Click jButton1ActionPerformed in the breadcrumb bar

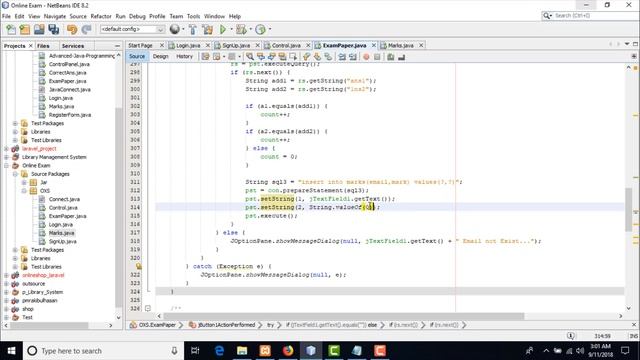pos(226,325)
